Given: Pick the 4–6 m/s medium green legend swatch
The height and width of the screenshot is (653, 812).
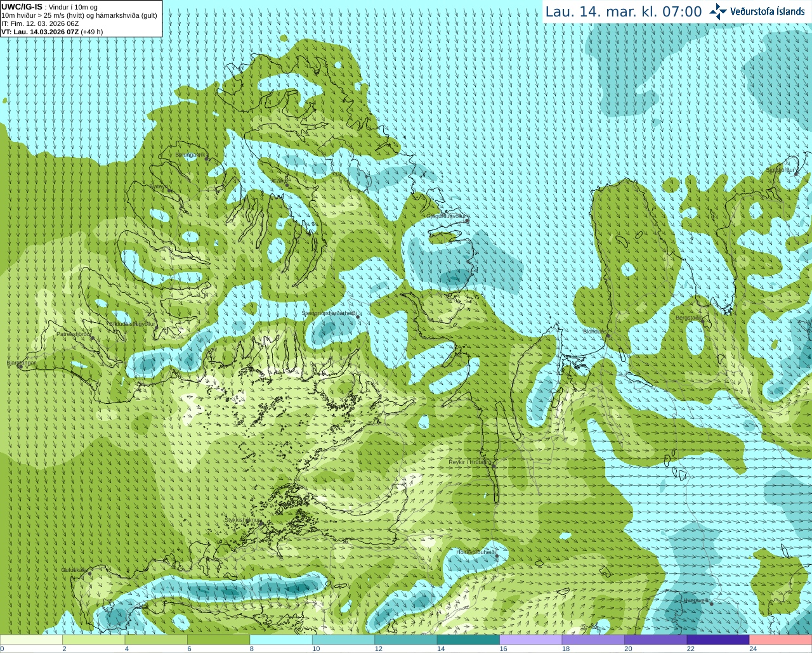Looking at the screenshot, I should pyautogui.click(x=156, y=640).
